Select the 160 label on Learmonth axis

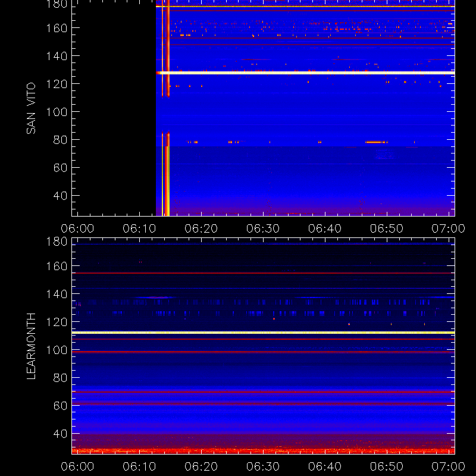pos(57,266)
